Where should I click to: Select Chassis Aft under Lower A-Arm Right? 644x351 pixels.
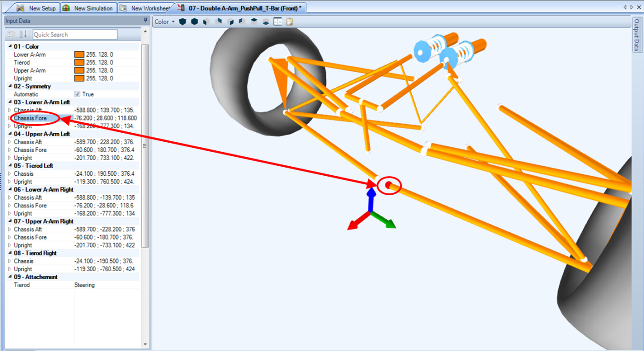[x=73, y=197]
